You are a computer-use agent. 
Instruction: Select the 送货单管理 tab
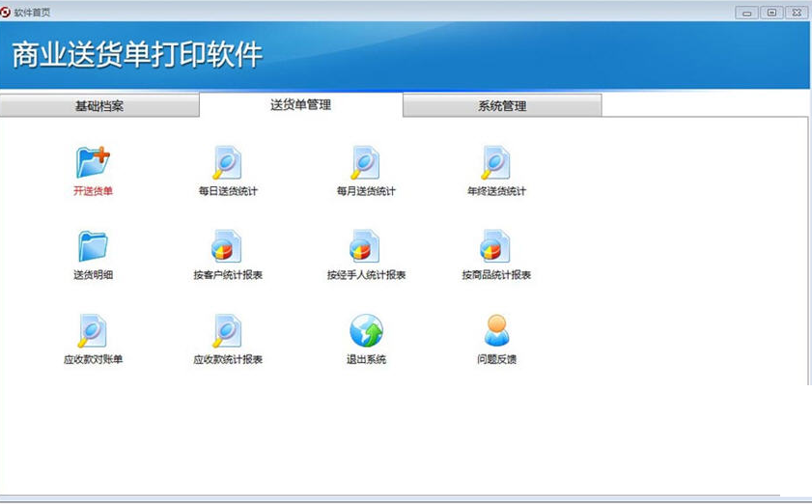coord(301,104)
